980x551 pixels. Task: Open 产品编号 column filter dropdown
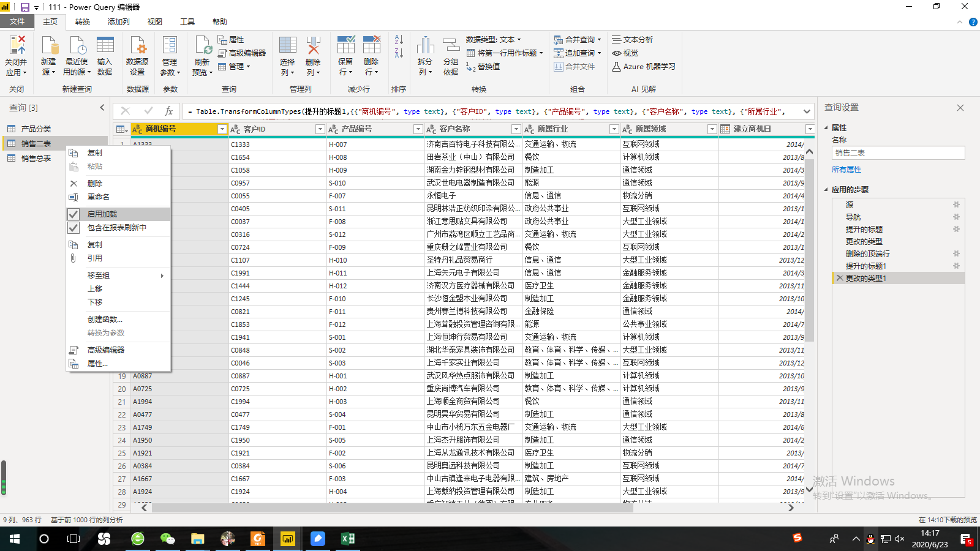tap(418, 129)
